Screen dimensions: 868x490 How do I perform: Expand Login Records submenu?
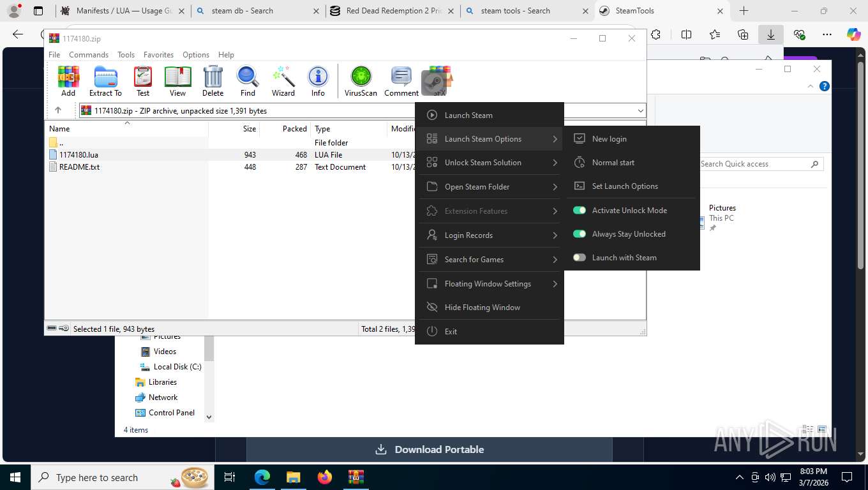(x=555, y=235)
